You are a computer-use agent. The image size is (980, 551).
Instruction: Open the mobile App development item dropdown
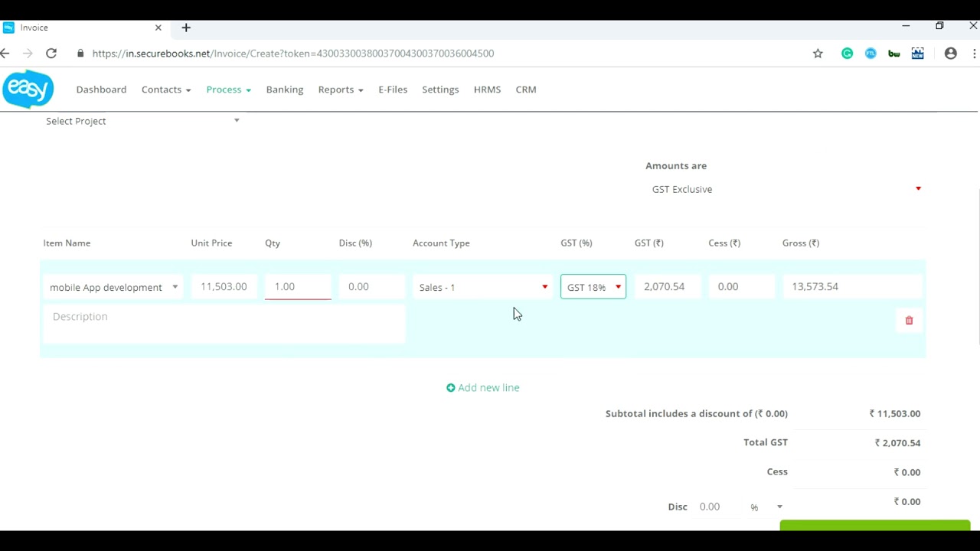point(113,287)
